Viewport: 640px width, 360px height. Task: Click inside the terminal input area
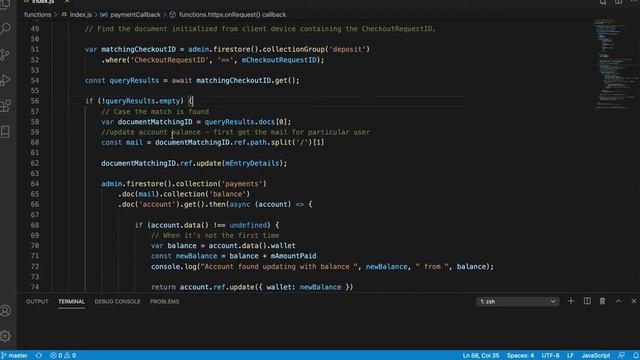tap(328, 329)
